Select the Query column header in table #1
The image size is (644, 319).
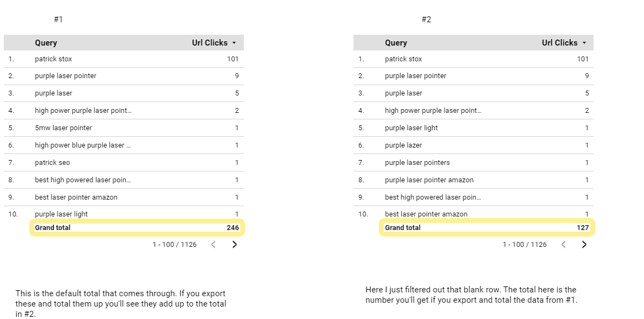[x=46, y=42]
